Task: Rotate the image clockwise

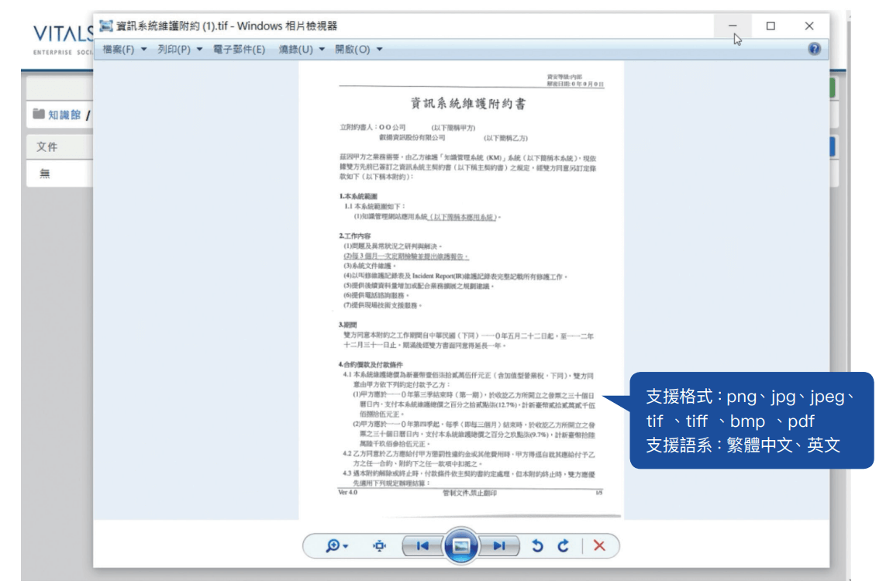Action: click(x=563, y=546)
